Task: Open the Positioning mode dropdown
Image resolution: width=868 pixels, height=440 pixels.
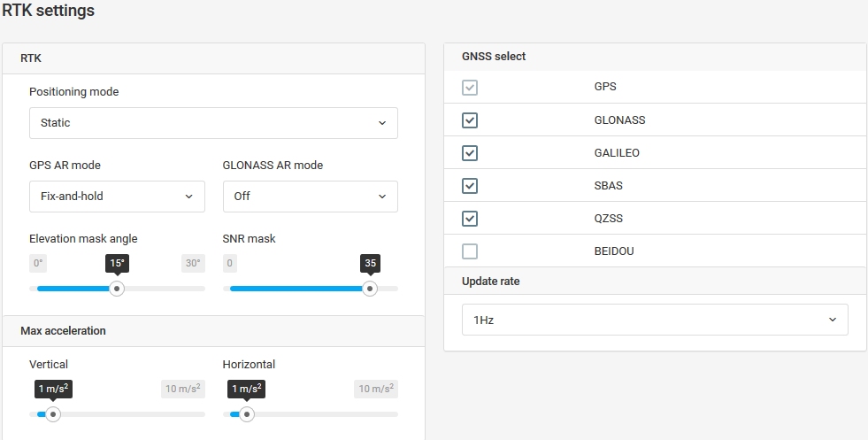Action: pos(213,123)
